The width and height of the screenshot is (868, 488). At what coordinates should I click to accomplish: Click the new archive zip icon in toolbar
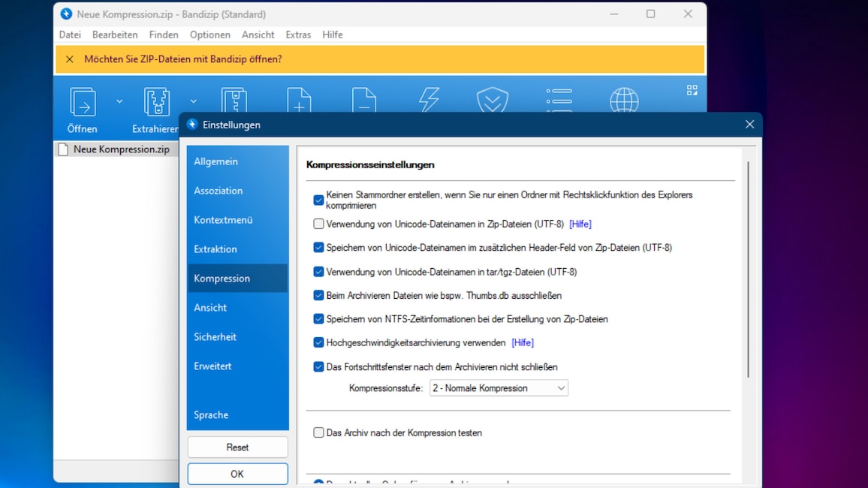pyautogui.click(x=234, y=100)
